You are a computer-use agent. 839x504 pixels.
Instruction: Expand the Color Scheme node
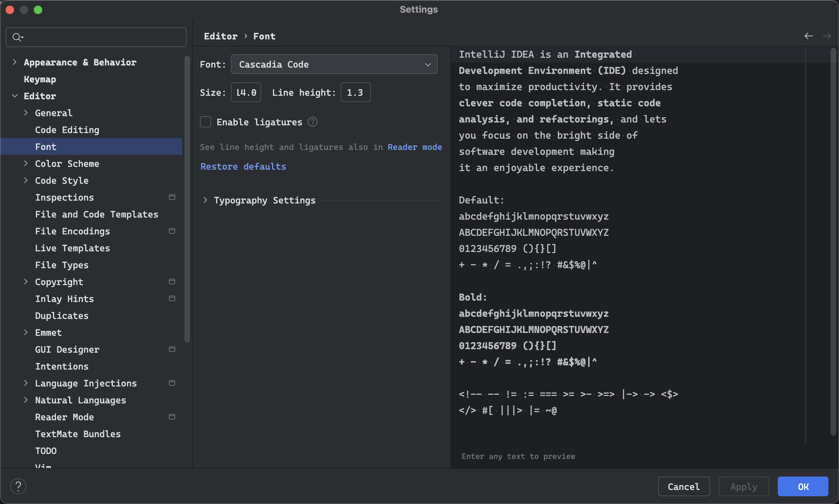tap(26, 163)
